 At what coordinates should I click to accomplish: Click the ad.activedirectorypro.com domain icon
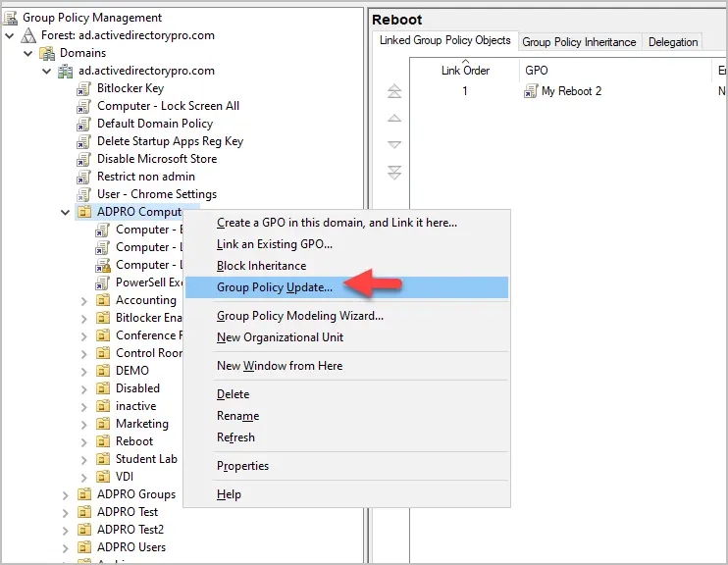pos(65,71)
